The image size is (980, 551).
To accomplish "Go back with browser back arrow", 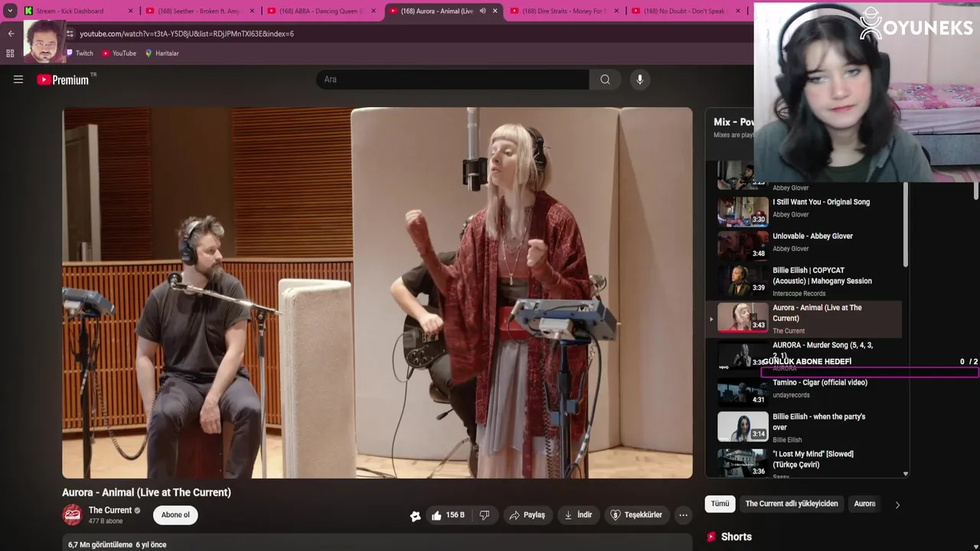I will point(11,34).
